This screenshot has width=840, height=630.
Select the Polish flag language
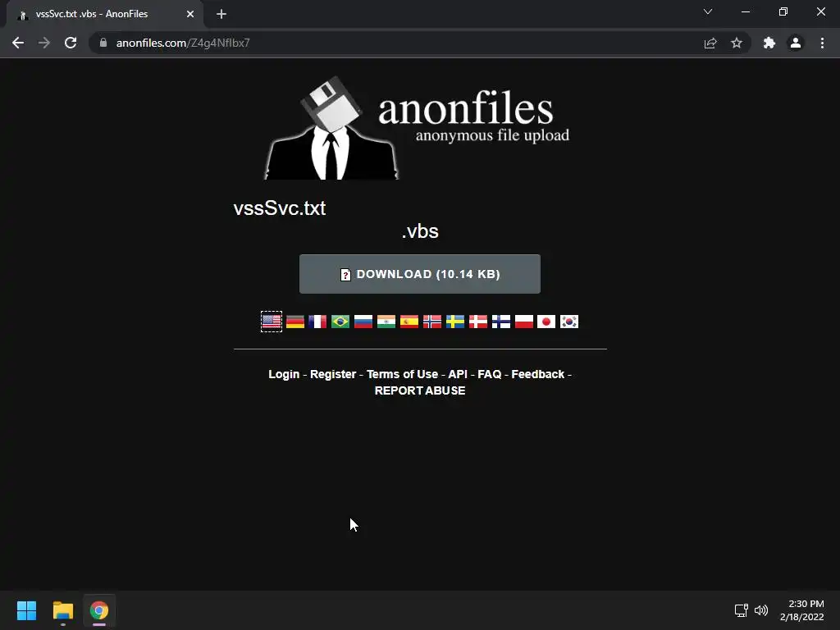coord(524,322)
